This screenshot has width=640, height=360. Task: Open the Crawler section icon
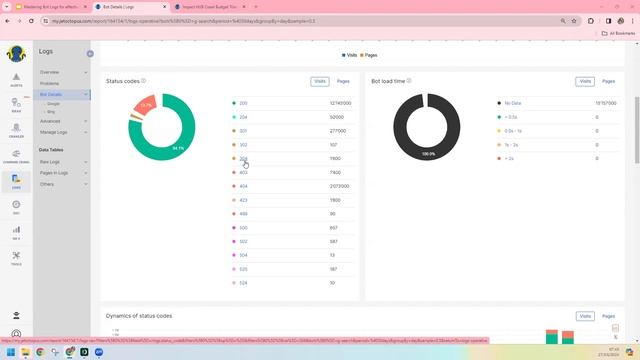click(x=16, y=130)
